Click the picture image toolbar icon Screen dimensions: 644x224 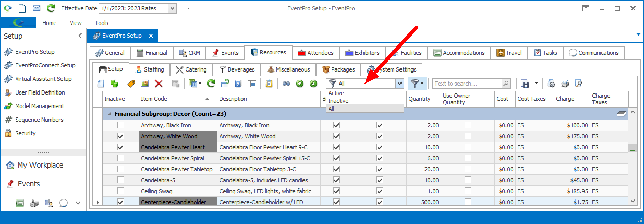(144, 84)
